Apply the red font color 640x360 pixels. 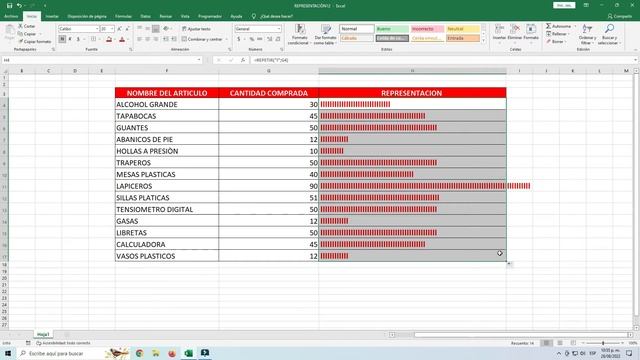pos(122,39)
